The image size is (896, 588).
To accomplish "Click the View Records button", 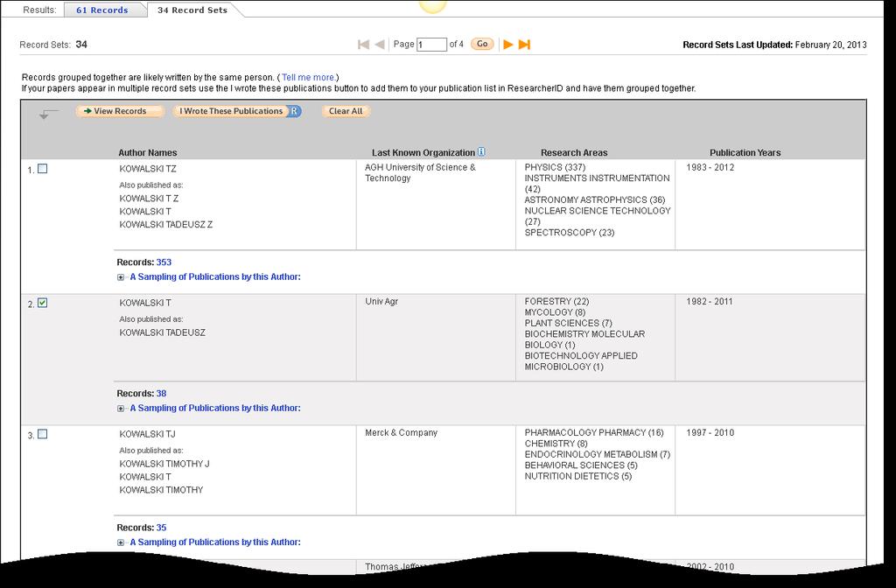I will [120, 111].
